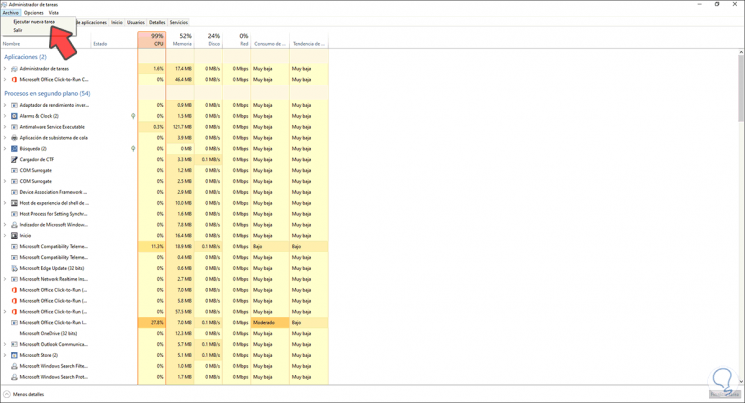Screen dimensions: 745x403
Task: Click the Microsoft Network Realtime icon
Action: pos(14,279)
